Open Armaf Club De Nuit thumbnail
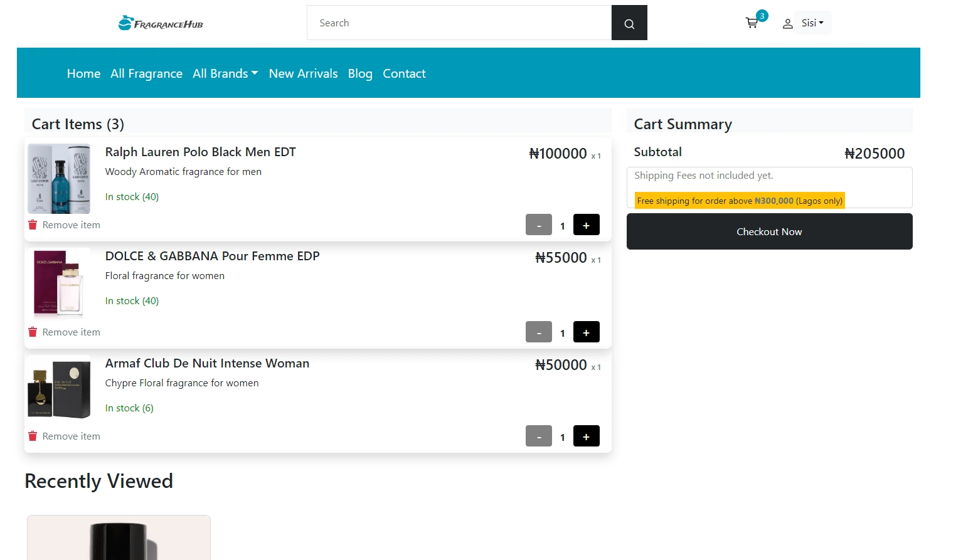The image size is (978, 560). [59, 389]
